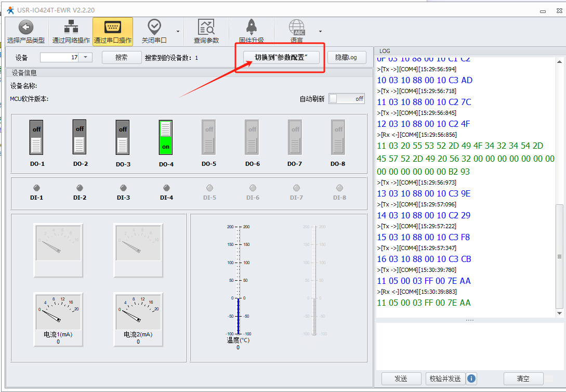Screen dimensions: 566x392
Task: Click log entry [Rx <-][COM4][15:30:39:883]
Action: coord(417,292)
